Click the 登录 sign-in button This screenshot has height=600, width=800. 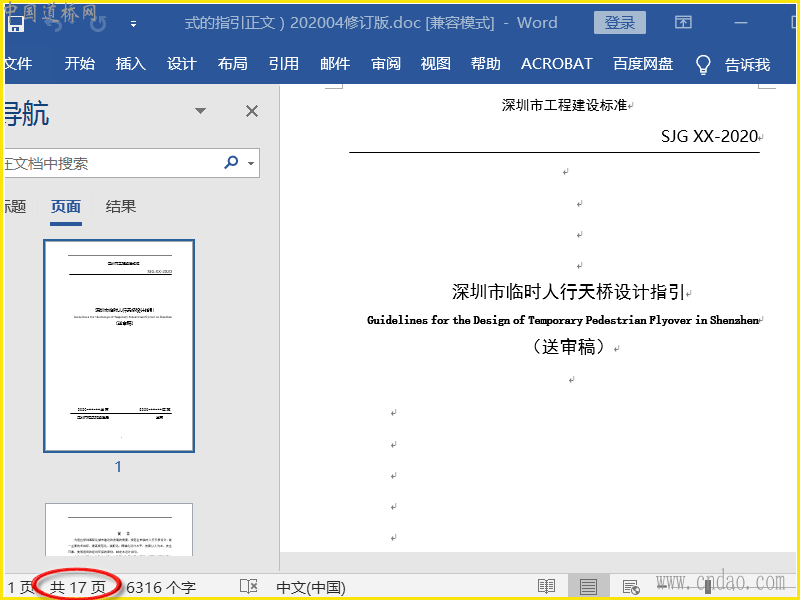click(x=619, y=23)
